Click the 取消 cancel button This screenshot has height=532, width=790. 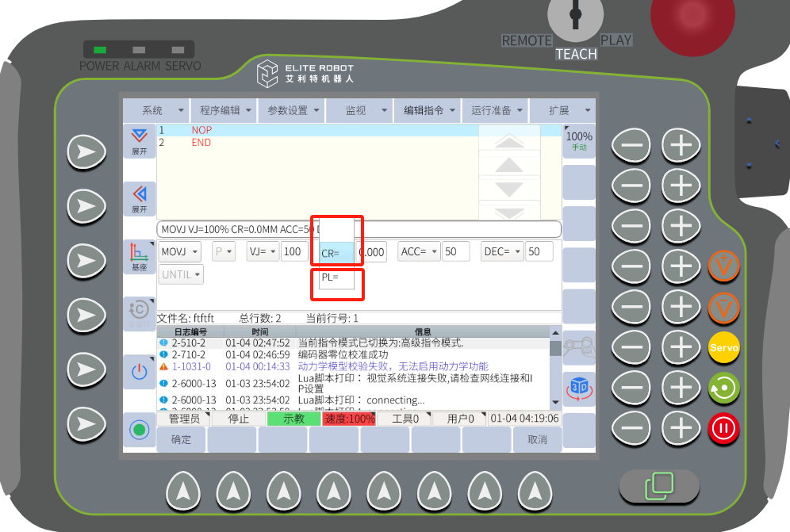(x=537, y=439)
